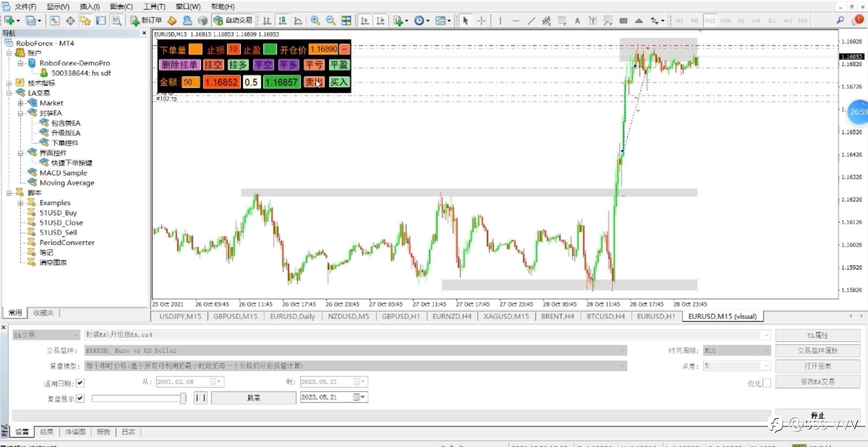Open the 时间周期 M15 dropdown
The width and height of the screenshot is (868, 447).
point(736,350)
